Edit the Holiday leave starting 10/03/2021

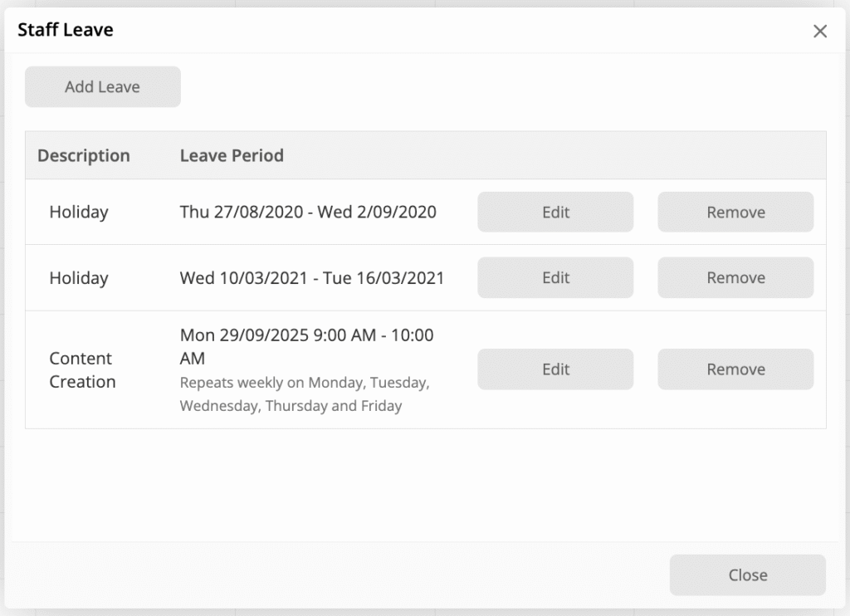click(555, 278)
